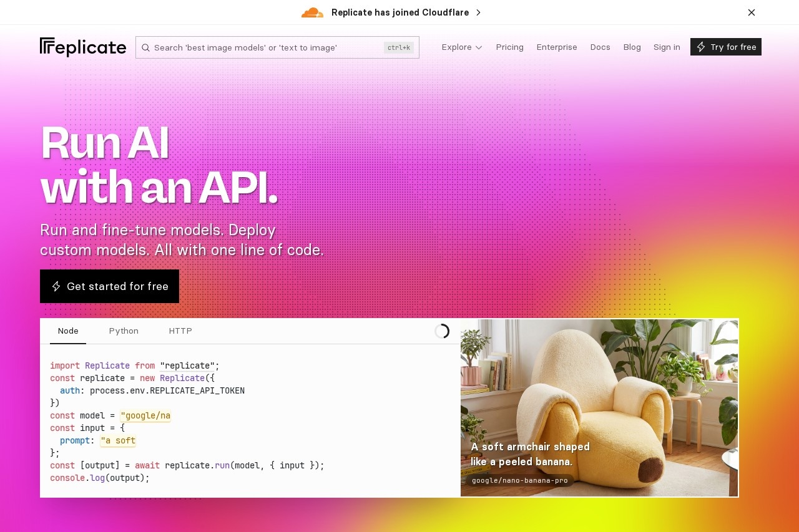Click the google/nano-banana-pro model tag
The width and height of the screenshot is (799, 532).
(x=519, y=480)
